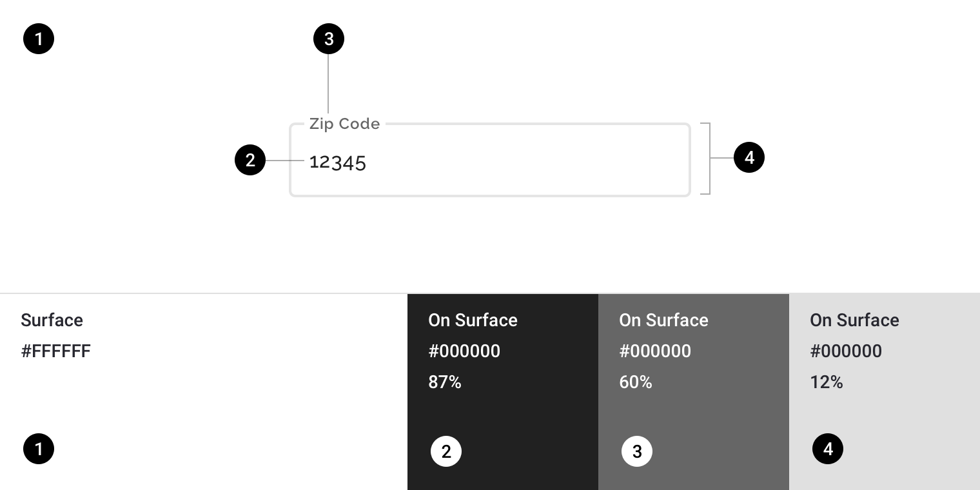Select the white Surface #FFFFFF swatch
This screenshot has height=490, width=980.
[x=204, y=392]
